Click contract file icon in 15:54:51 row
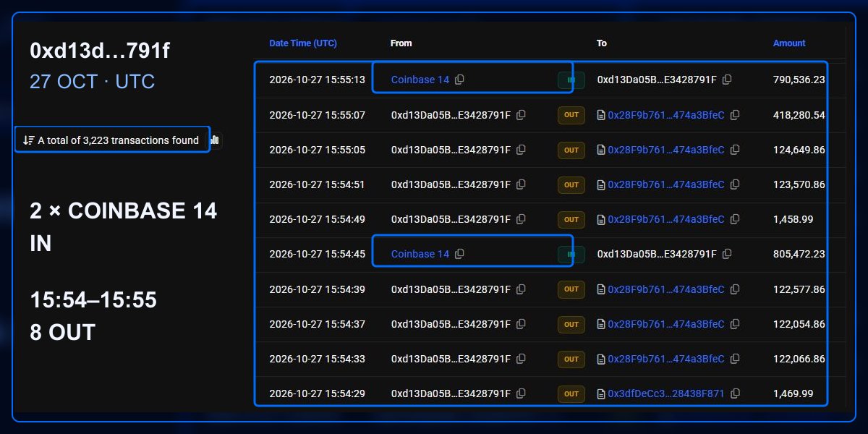The image size is (868, 434). click(601, 184)
